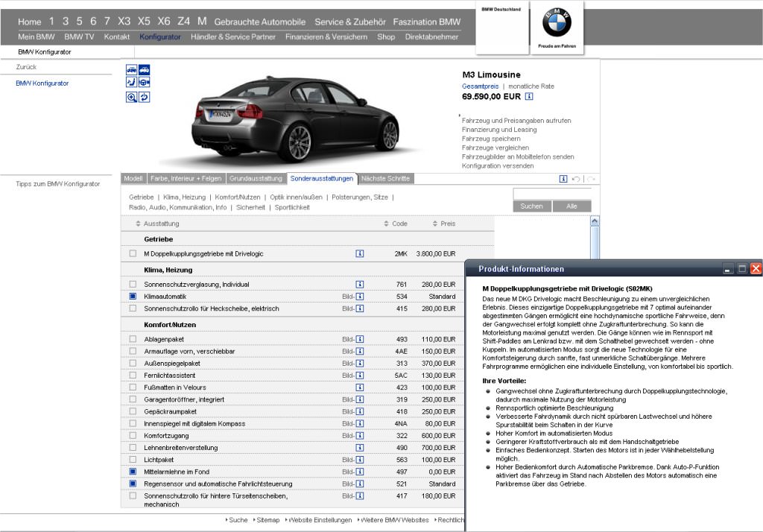Open info icon for M Doppelkupplungsgetriebe mit Drivelogic
763x532 pixels.
tap(360, 253)
